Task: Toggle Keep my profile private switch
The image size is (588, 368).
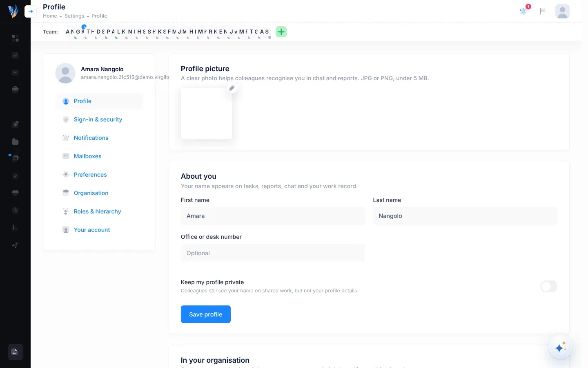Action: [x=548, y=286]
